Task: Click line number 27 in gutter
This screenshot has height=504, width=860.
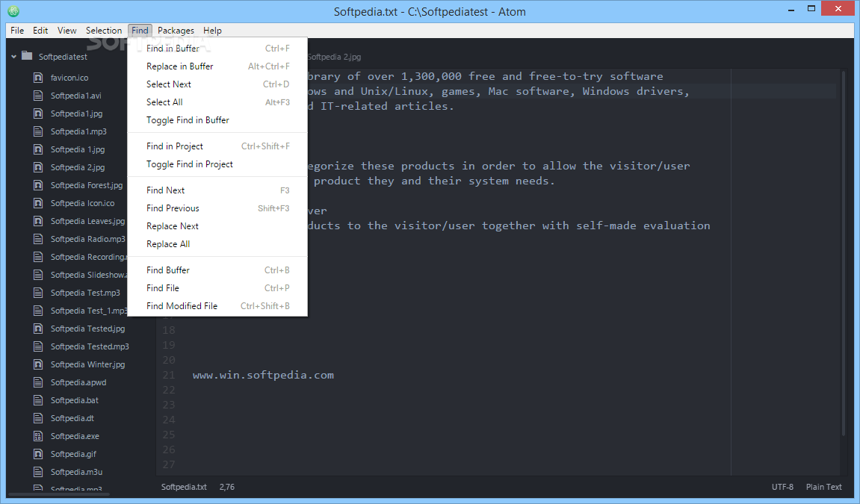Action: (x=168, y=464)
